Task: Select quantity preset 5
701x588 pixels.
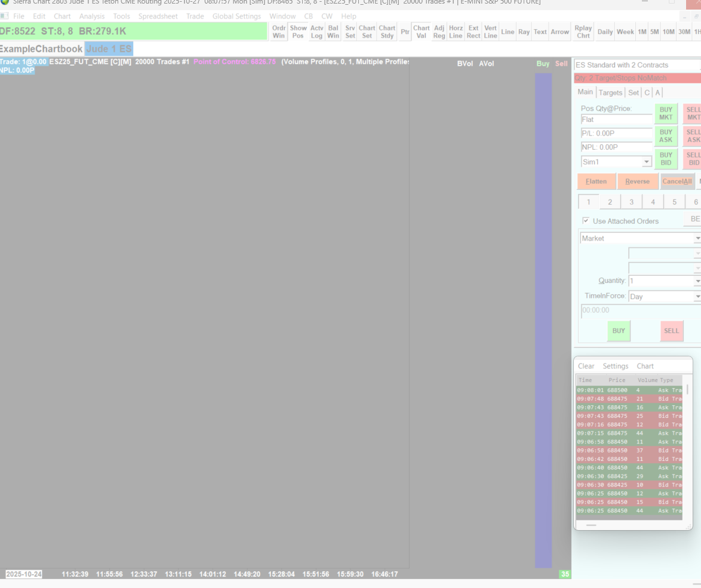Action: pyautogui.click(x=674, y=202)
